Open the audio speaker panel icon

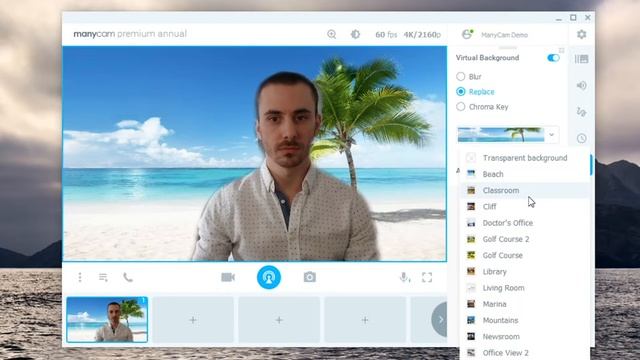click(582, 85)
